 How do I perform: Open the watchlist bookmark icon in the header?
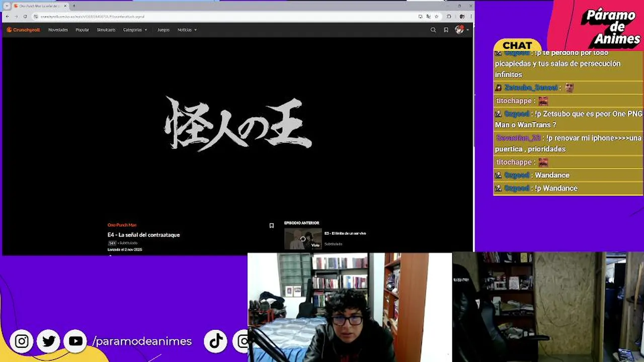446,30
